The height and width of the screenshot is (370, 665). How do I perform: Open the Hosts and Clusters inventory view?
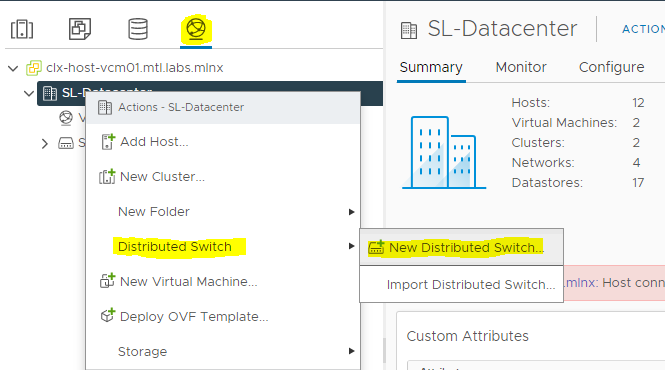click(x=22, y=29)
